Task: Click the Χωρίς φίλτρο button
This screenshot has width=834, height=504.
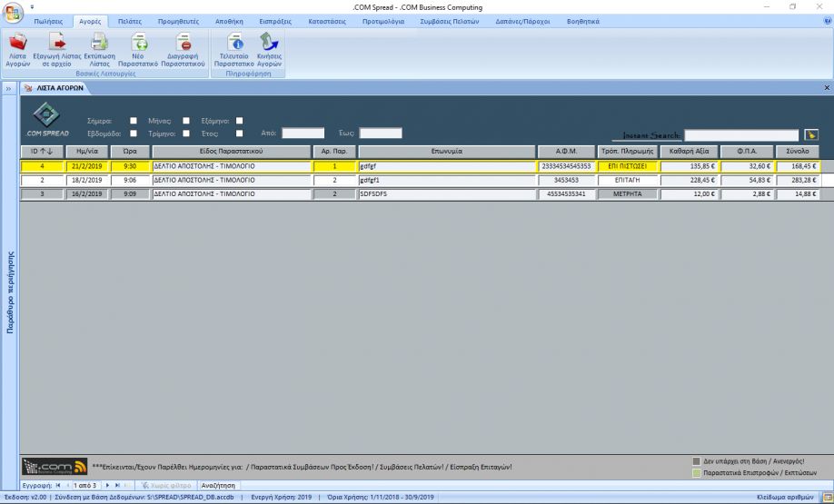Action: click(x=166, y=486)
